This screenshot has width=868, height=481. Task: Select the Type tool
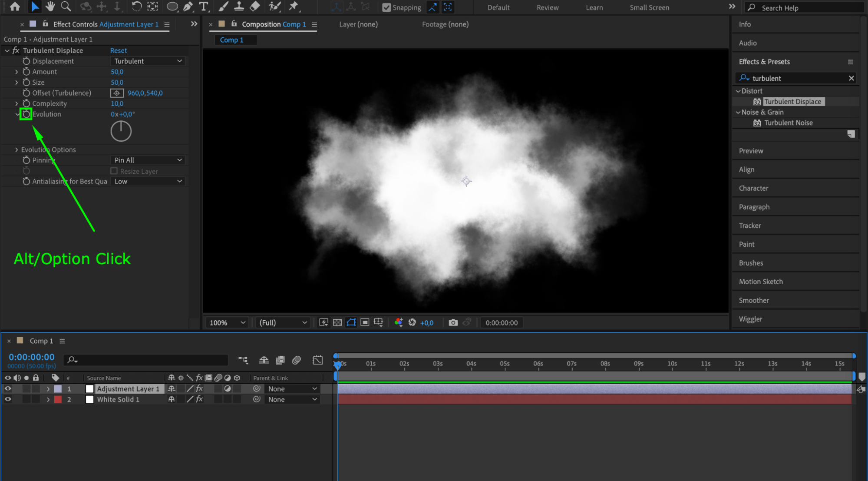point(203,7)
